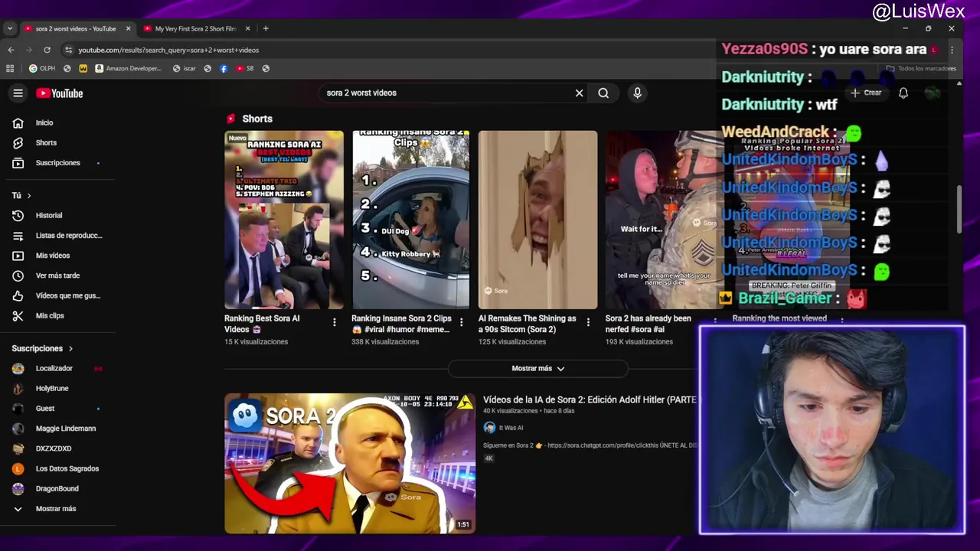Click the 4K badge on video result
This screenshot has height=551, width=980.
pyautogui.click(x=488, y=458)
